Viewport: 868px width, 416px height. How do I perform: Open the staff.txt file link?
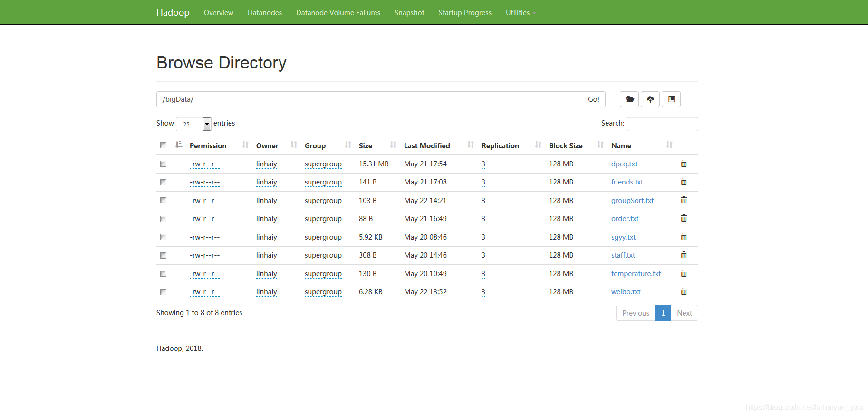[x=623, y=255]
